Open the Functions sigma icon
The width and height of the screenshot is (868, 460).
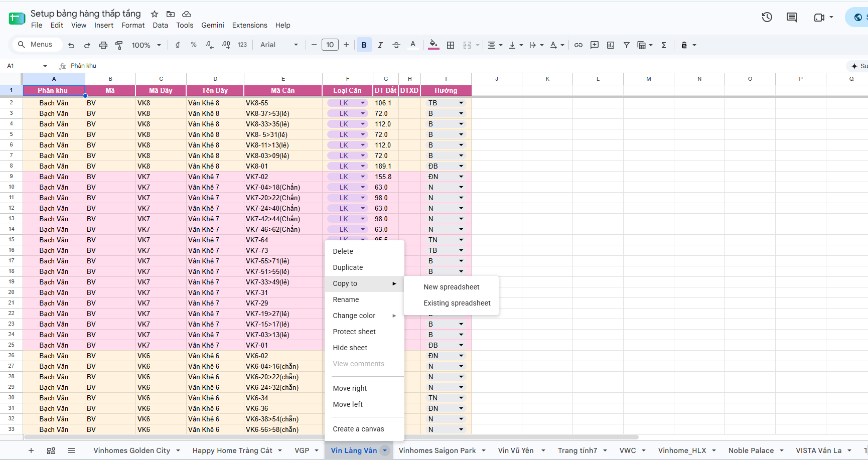(x=664, y=45)
